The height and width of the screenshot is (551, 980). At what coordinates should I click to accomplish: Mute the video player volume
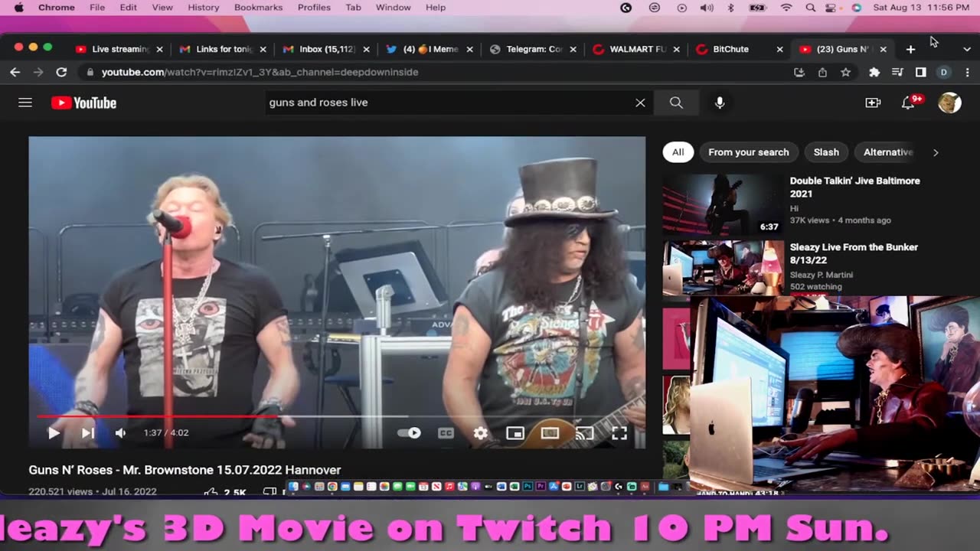pos(120,432)
